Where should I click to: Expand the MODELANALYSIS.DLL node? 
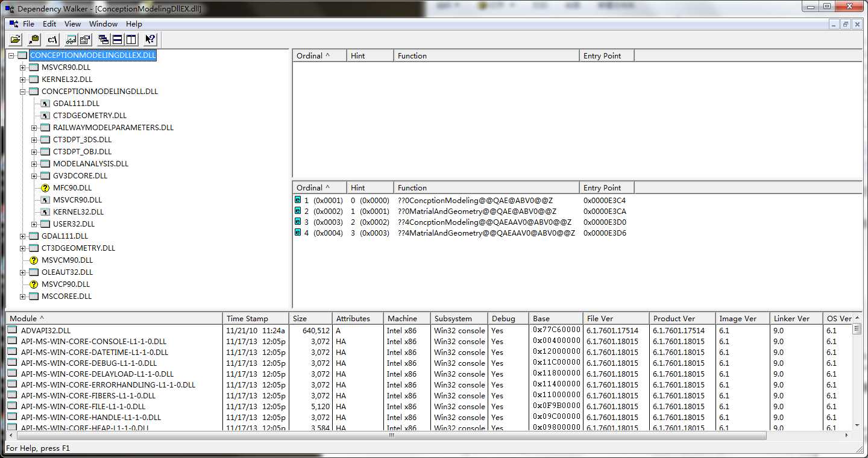coord(34,164)
